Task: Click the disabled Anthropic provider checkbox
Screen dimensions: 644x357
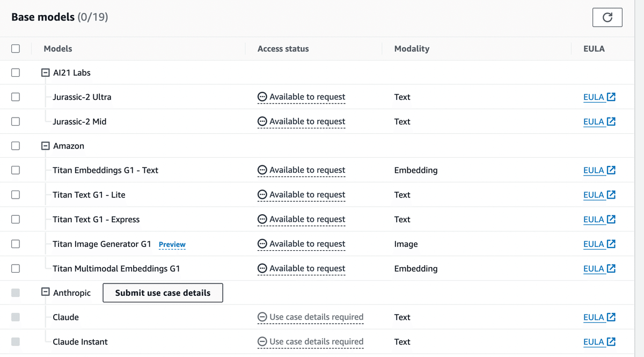Action: [x=16, y=293]
